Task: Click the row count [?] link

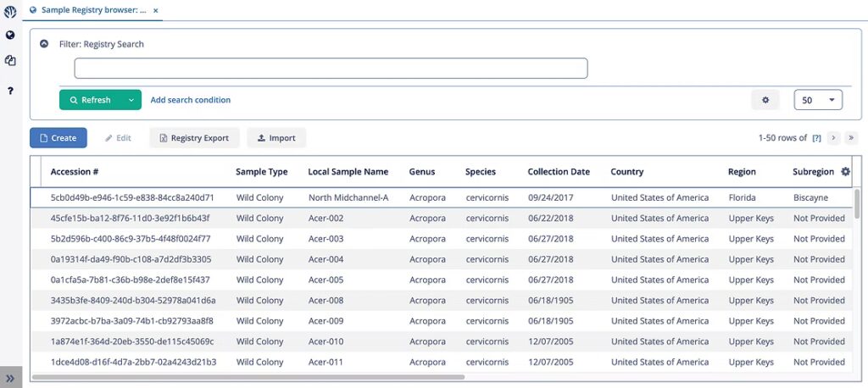Action: 816,138
